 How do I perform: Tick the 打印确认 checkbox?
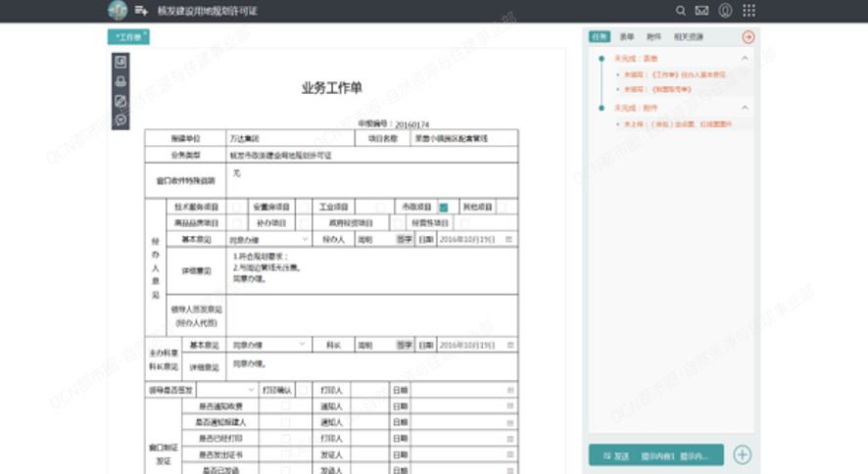click(x=303, y=390)
